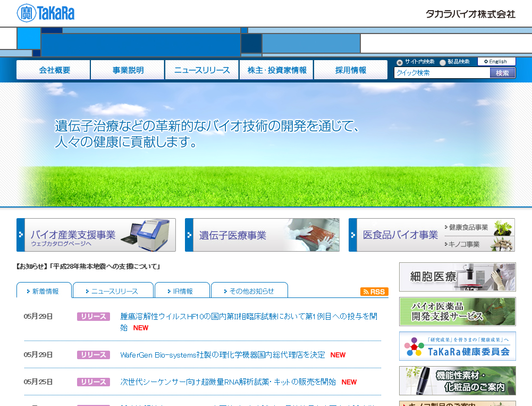This screenshot has height=406, width=532.
Task: Click the リリース tag on the WaferGen row
Action: 94,355
